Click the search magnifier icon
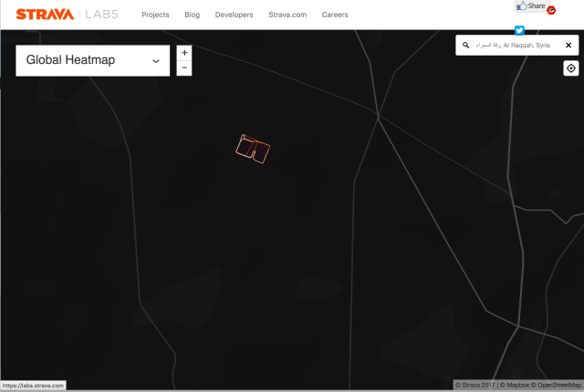The image size is (584, 392). [x=465, y=45]
